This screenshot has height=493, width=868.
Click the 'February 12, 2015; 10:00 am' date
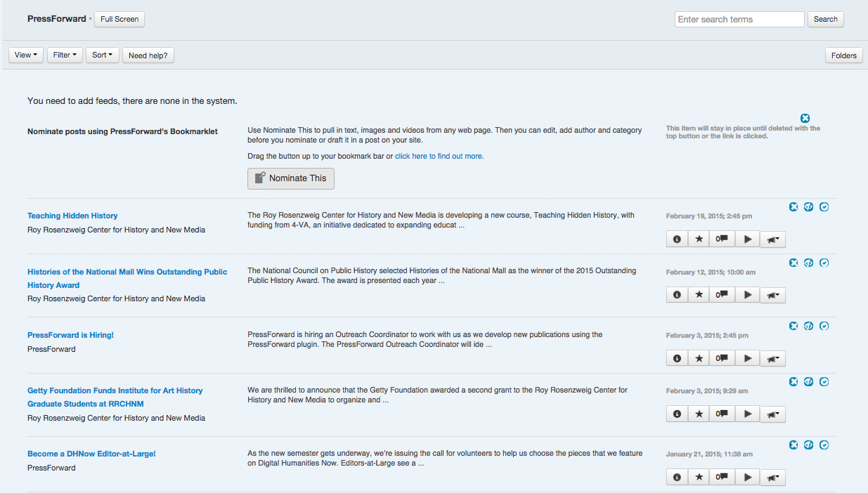[x=711, y=272]
